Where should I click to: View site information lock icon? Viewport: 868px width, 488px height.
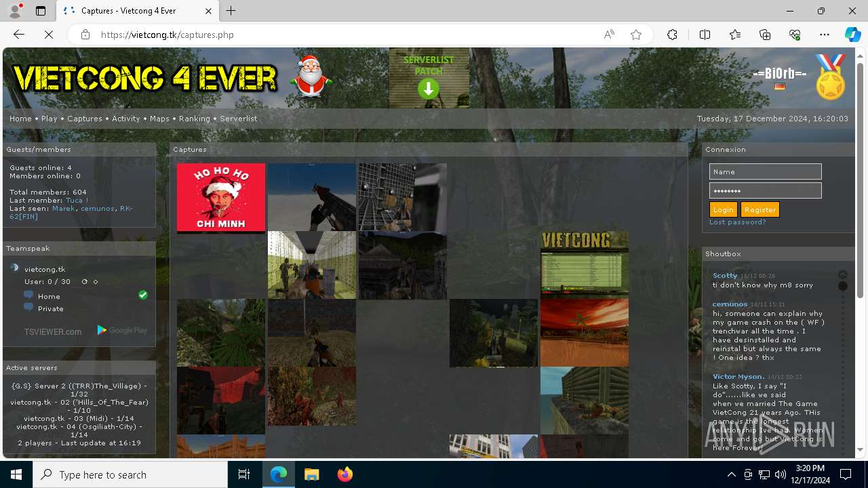pyautogui.click(x=85, y=35)
